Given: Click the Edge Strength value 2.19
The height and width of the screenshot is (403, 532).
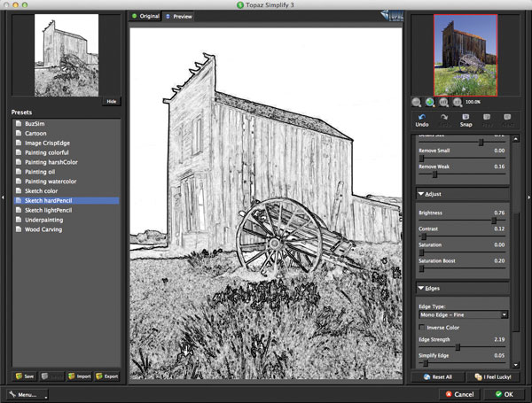Looking at the screenshot, I should point(499,339).
